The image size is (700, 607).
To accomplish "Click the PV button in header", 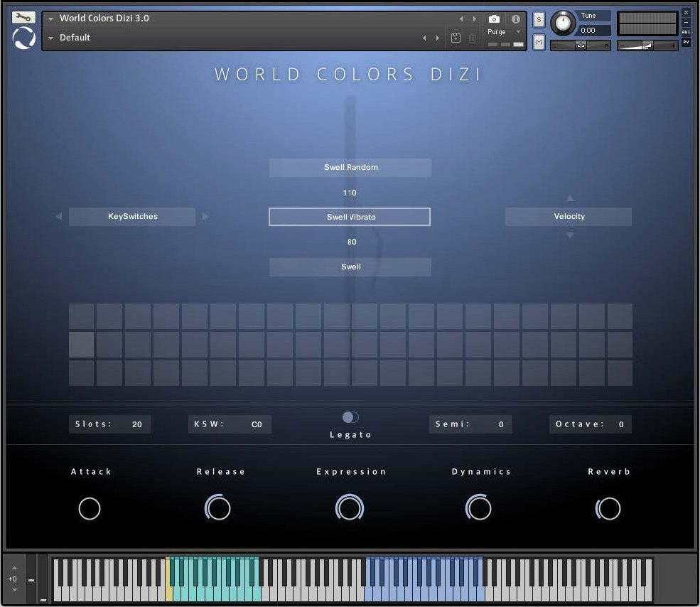I will [686, 42].
